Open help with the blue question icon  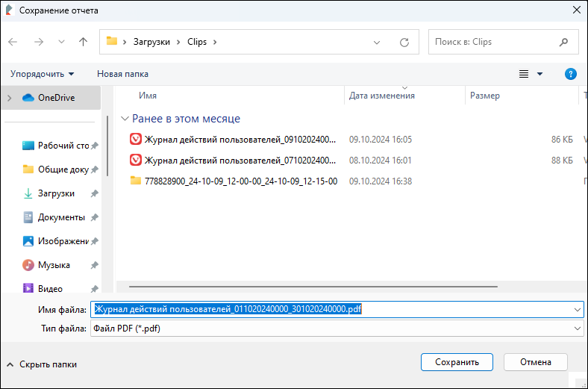[x=570, y=74]
